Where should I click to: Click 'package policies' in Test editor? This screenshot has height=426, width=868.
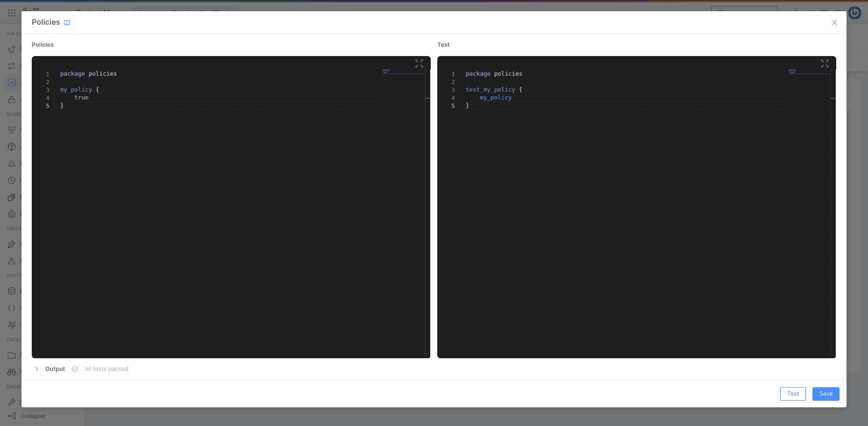(x=494, y=74)
